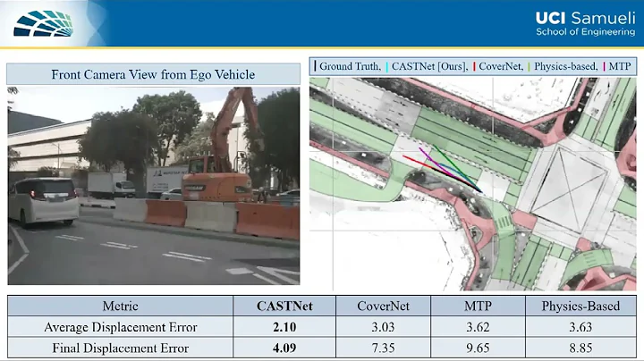Click the value 3.03 in the table
The height and width of the screenshot is (361, 644).
coord(383,327)
